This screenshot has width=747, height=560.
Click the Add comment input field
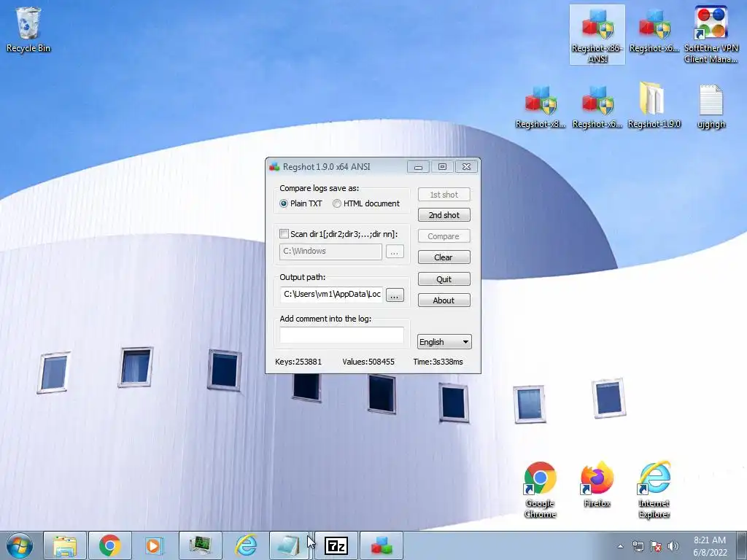click(x=341, y=335)
